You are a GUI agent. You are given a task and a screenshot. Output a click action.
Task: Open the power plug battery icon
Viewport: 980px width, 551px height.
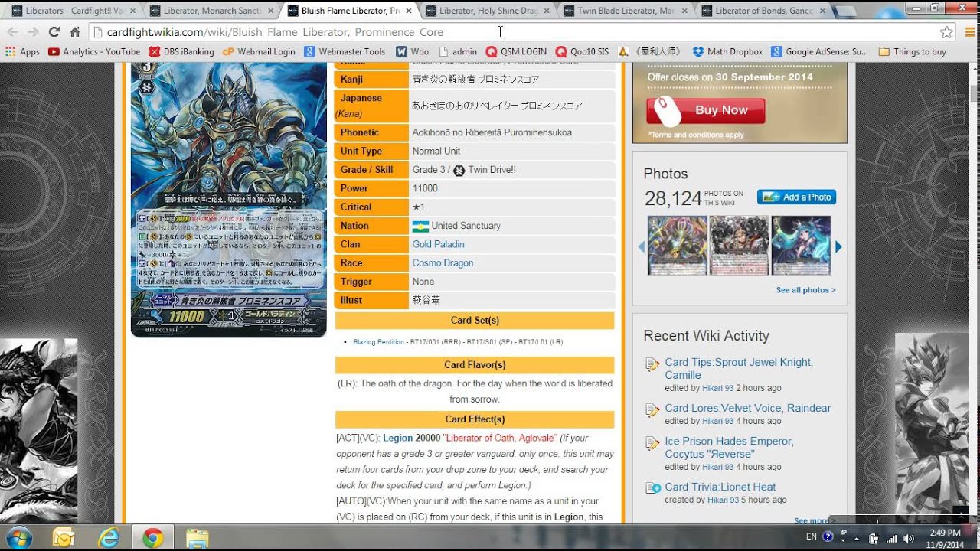[x=874, y=538]
